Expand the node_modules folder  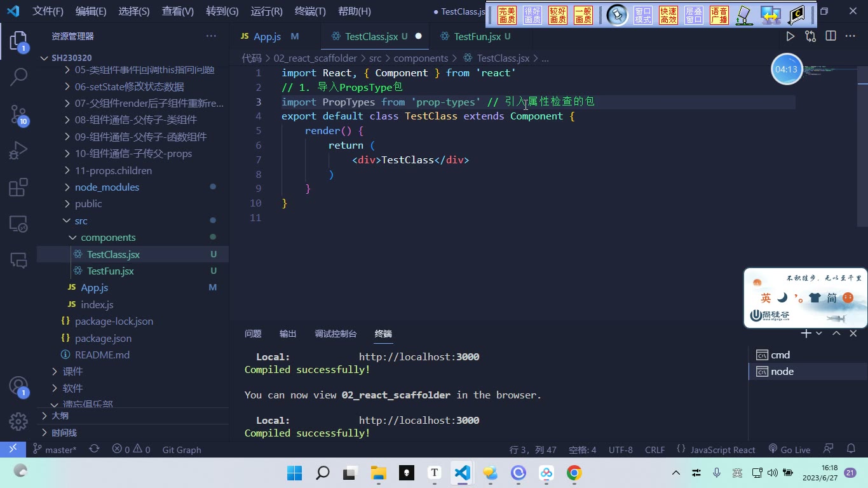(x=107, y=187)
